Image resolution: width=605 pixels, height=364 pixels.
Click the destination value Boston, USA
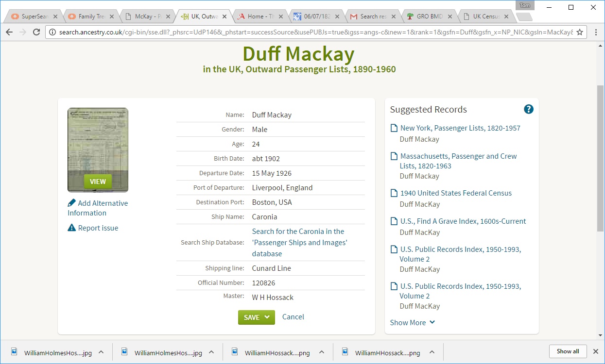[x=272, y=202]
